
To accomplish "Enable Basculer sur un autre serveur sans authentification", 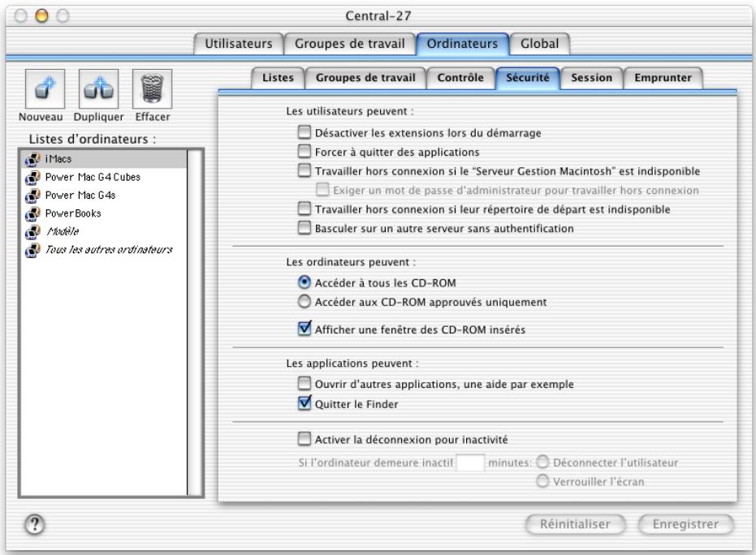I will click(x=305, y=227).
